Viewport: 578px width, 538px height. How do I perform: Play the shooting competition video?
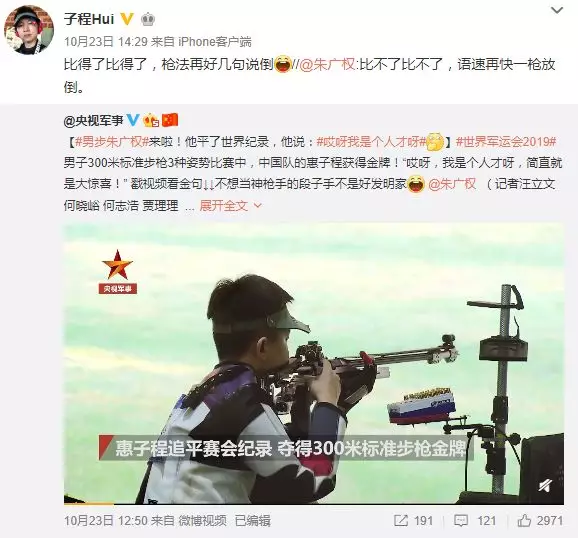coord(314,363)
